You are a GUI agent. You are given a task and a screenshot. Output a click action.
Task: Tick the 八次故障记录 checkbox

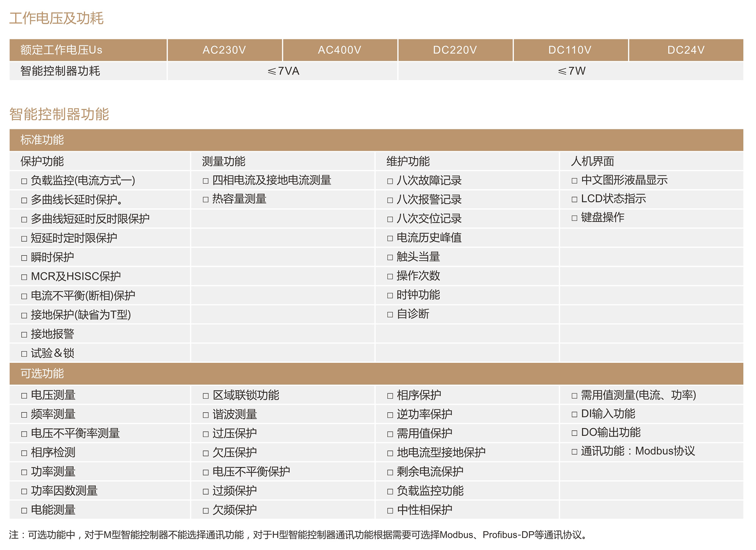[390, 181]
